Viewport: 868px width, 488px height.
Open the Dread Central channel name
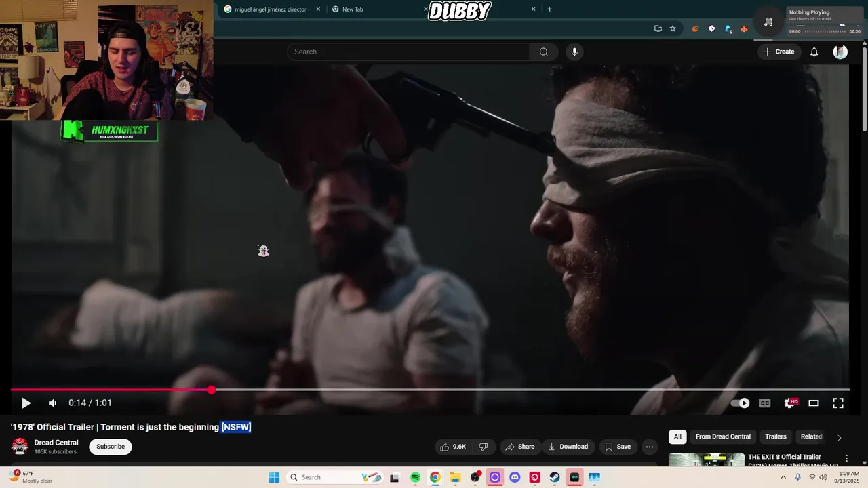56,443
